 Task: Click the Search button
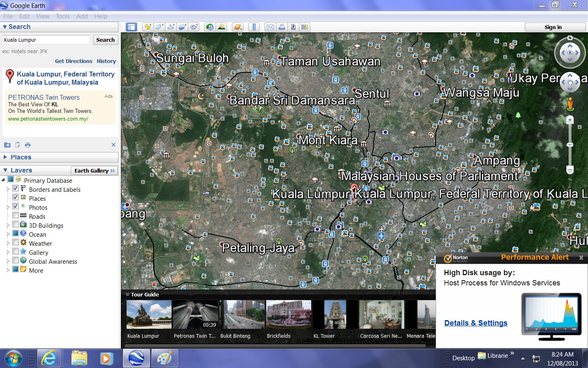(x=105, y=40)
